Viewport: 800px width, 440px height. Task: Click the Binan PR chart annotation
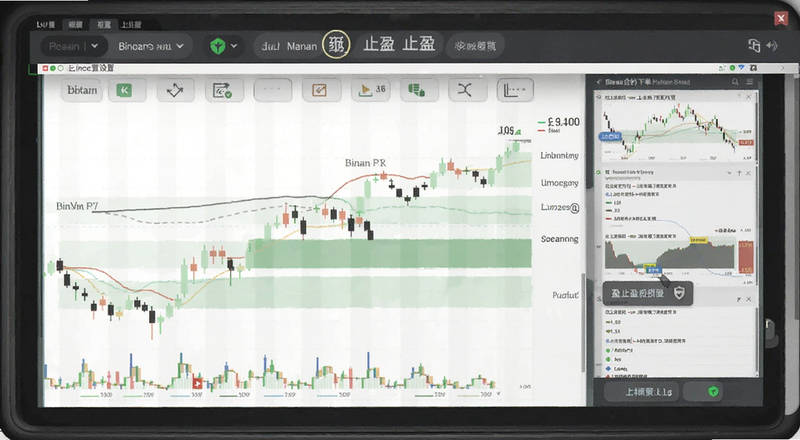pos(365,163)
